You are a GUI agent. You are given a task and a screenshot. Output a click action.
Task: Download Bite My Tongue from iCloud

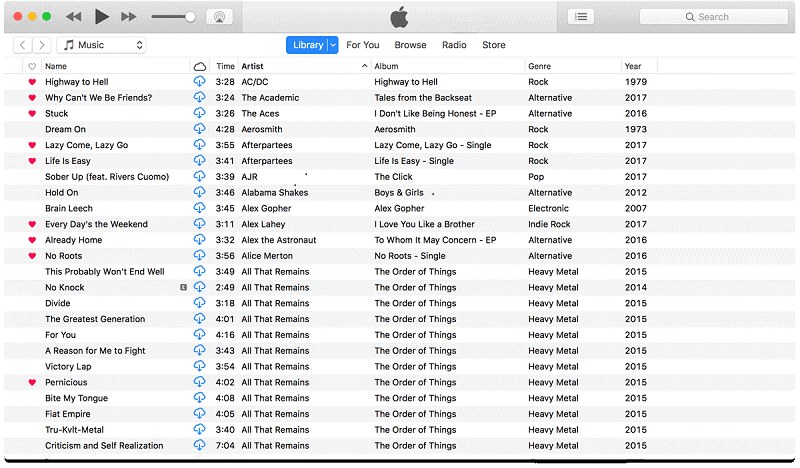199,398
